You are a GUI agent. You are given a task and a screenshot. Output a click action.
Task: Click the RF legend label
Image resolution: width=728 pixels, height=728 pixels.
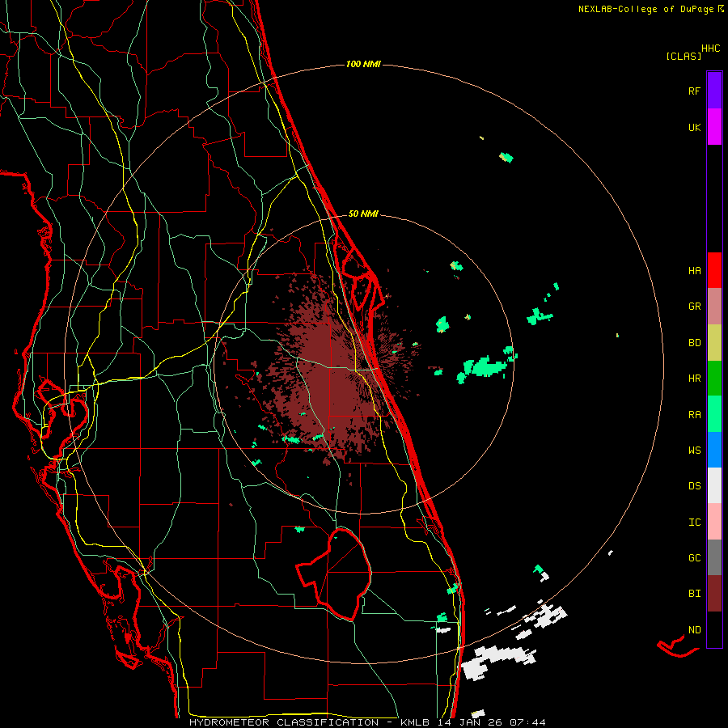click(694, 91)
